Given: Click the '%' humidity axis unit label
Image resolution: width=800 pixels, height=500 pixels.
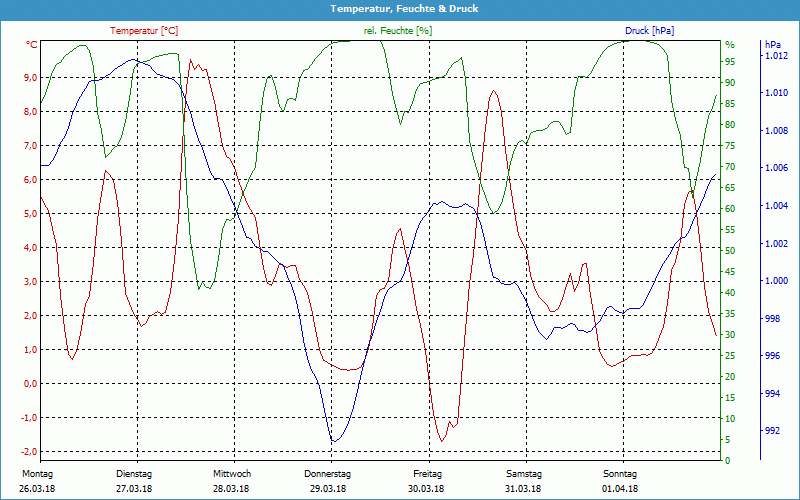Looking at the screenshot, I should pos(730,45).
